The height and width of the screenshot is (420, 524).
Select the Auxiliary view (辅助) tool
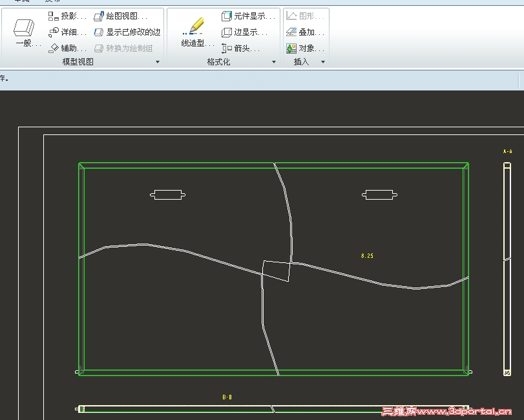coord(67,48)
